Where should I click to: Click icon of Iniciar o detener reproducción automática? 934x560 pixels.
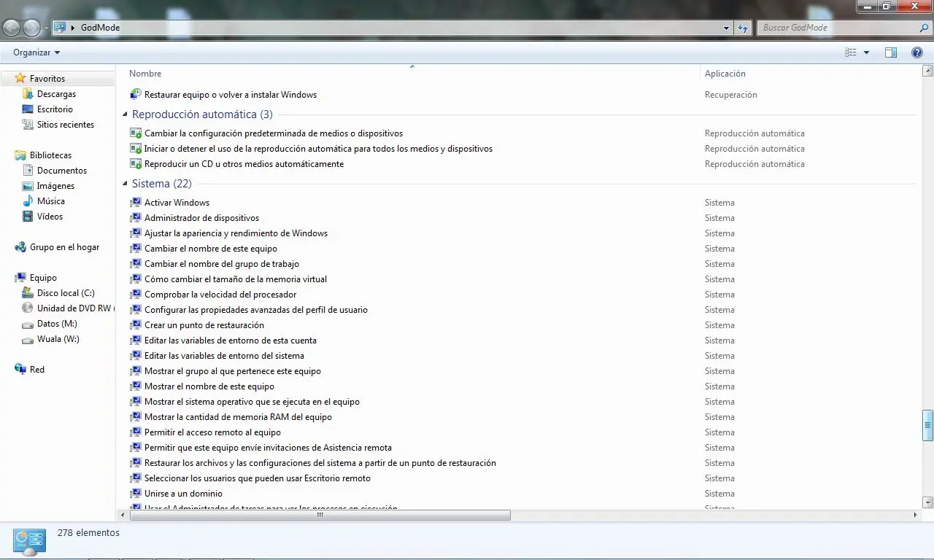click(136, 149)
